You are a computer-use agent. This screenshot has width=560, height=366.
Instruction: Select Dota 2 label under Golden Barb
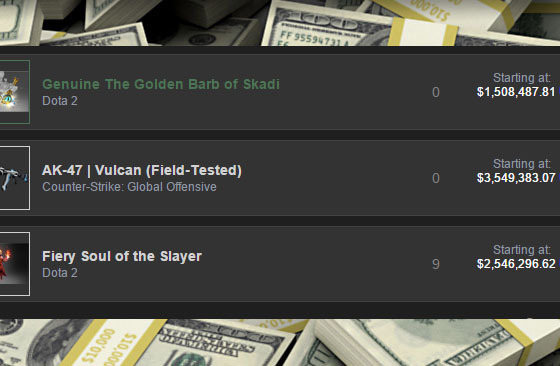[60, 101]
